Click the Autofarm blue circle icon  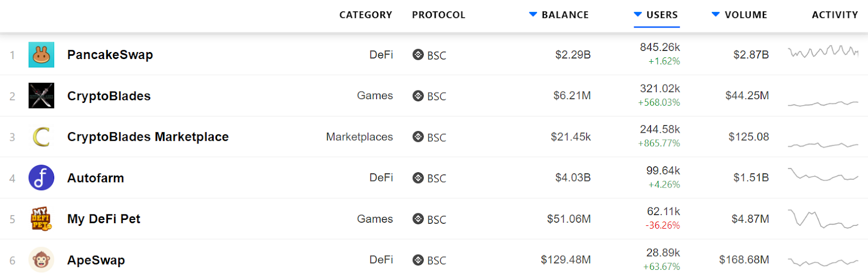coord(41,178)
